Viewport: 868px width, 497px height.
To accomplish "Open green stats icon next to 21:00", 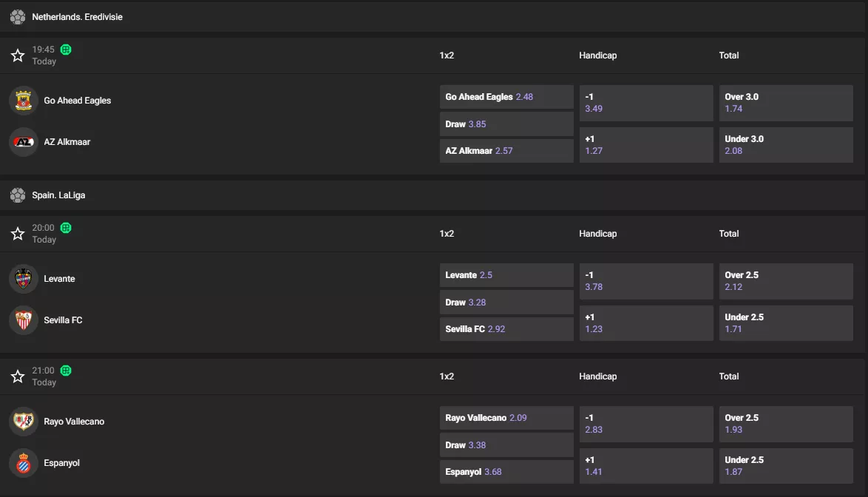I will pyautogui.click(x=66, y=371).
